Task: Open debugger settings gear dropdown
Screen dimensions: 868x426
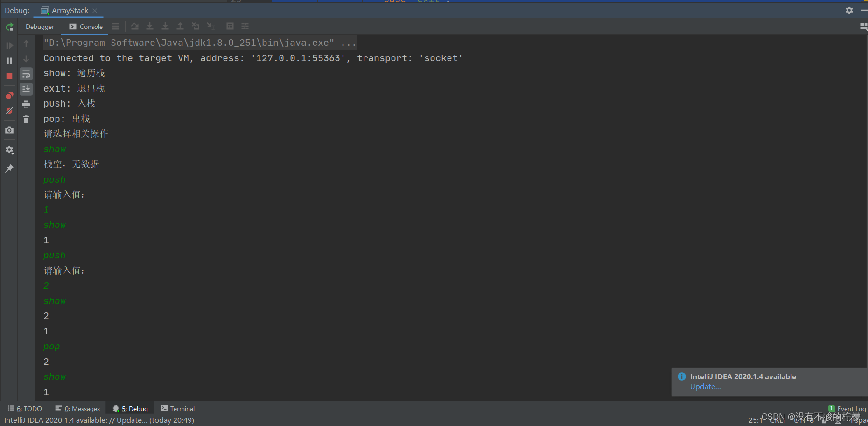Action: point(9,150)
